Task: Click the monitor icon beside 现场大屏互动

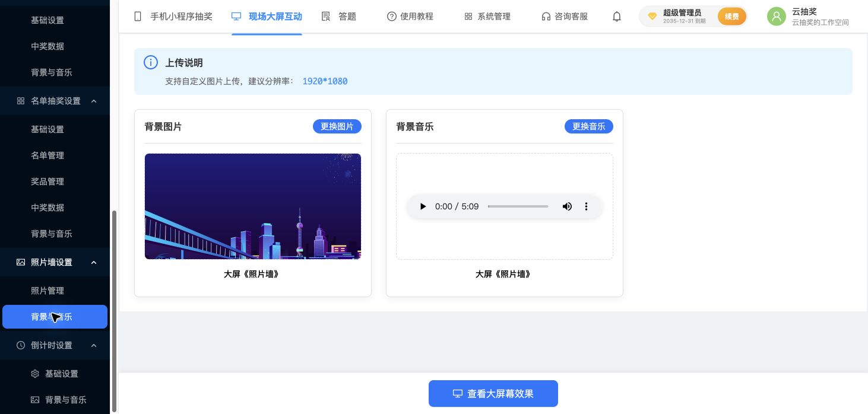Action: [x=236, y=17]
